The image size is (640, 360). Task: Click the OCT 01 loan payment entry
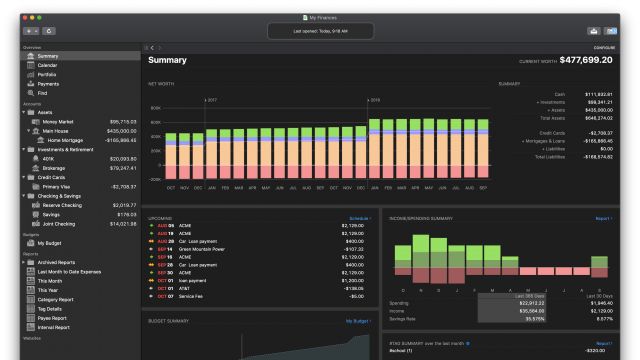pos(257,280)
